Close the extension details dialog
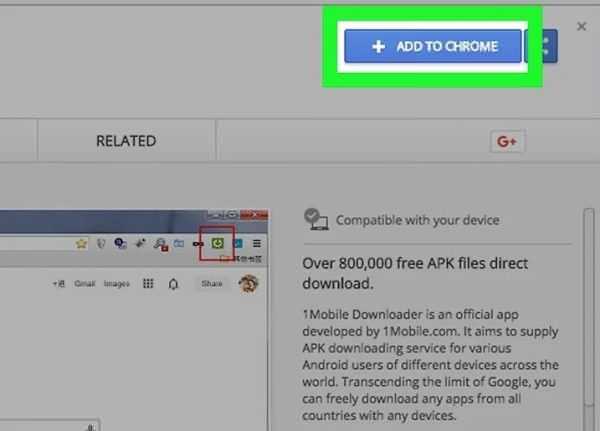Viewport: 600px width, 431px height. coord(581,26)
